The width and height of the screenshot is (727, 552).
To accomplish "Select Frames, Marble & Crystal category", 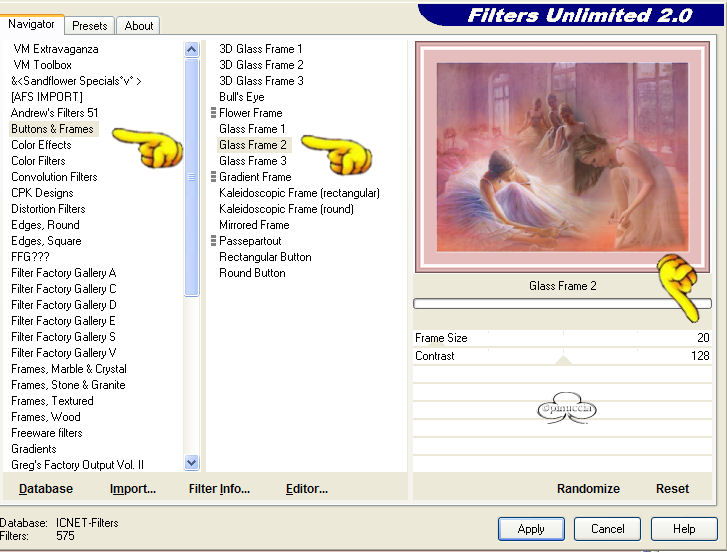I will pyautogui.click(x=69, y=369).
